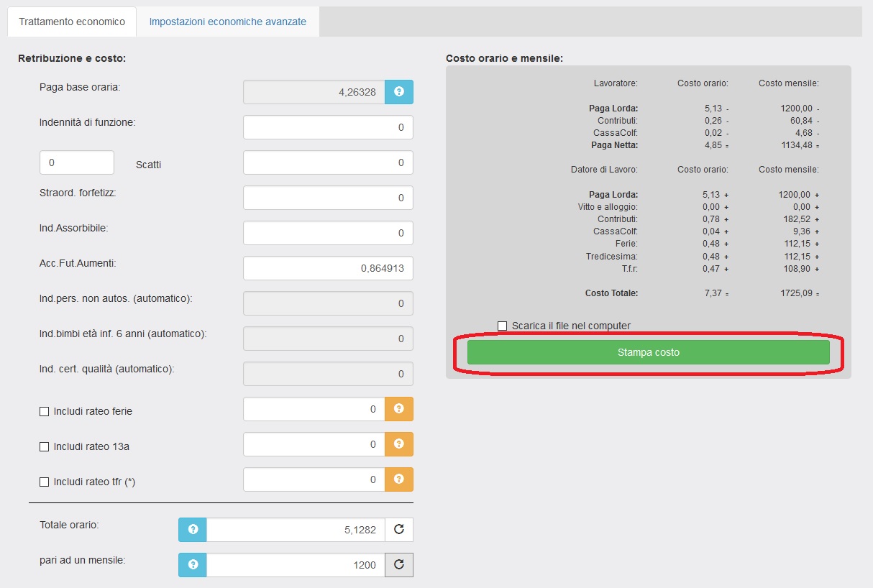Click orange help icon for rateo ferie
This screenshot has height=588, width=873.
coord(399,409)
